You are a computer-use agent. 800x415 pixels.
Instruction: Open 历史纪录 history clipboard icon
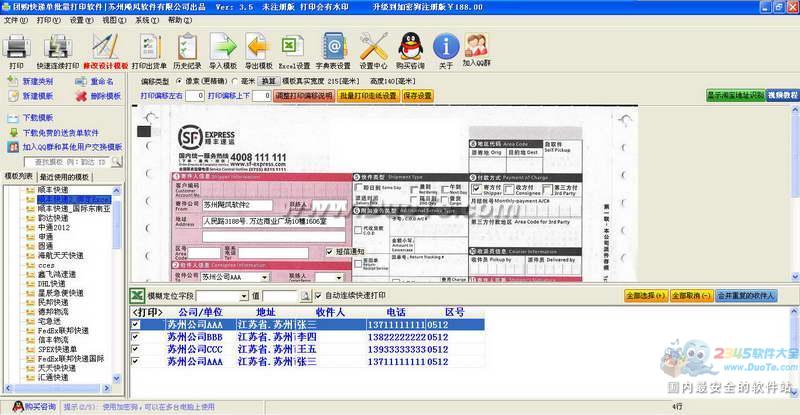(x=187, y=47)
